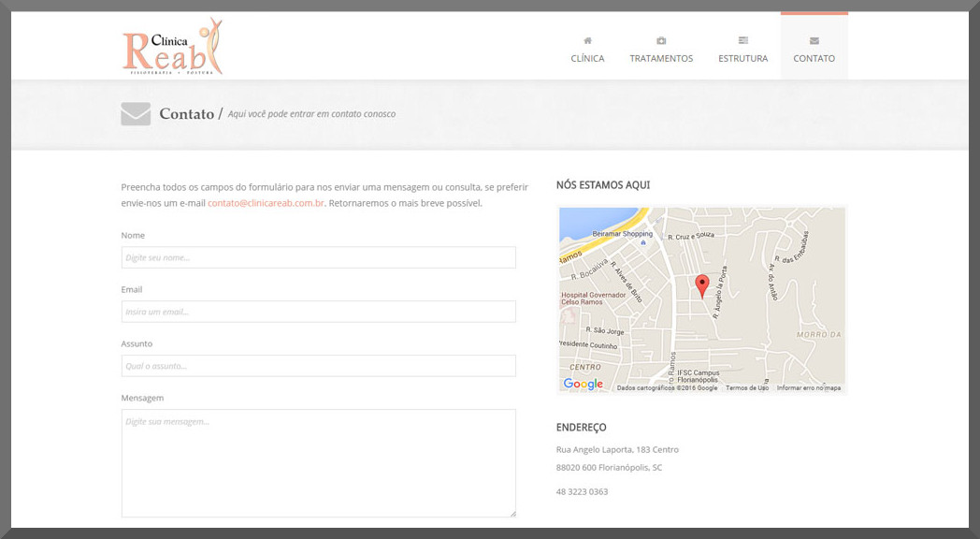Image resolution: width=980 pixels, height=539 pixels.
Task: Click the IFSC Campus Florianópolis map label
Action: [x=699, y=376]
